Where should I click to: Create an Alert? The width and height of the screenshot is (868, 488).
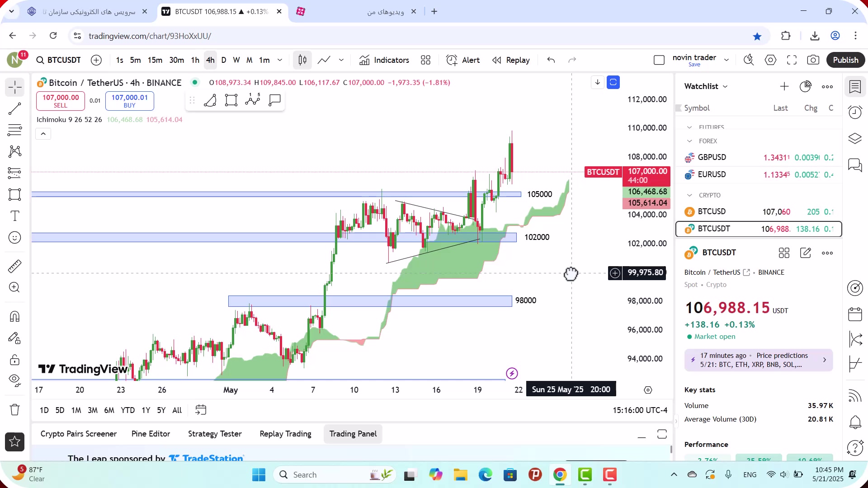tap(463, 60)
